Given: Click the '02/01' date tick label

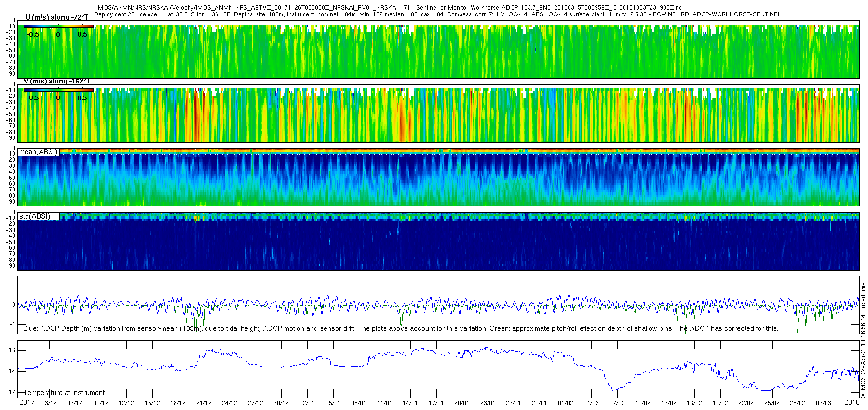Looking at the screenshot, I should (307, 403).
